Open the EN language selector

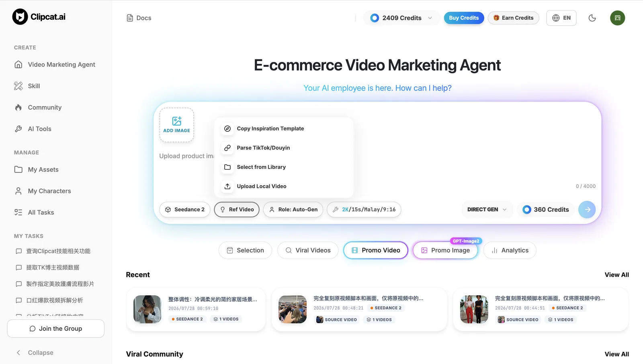click(x=561, y=18)
